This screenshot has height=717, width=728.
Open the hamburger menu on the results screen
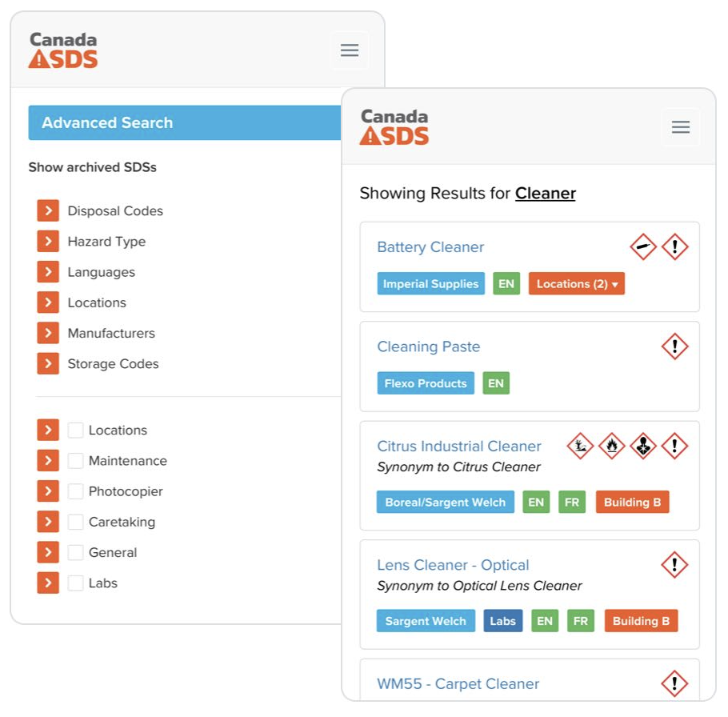coord(681,126)
